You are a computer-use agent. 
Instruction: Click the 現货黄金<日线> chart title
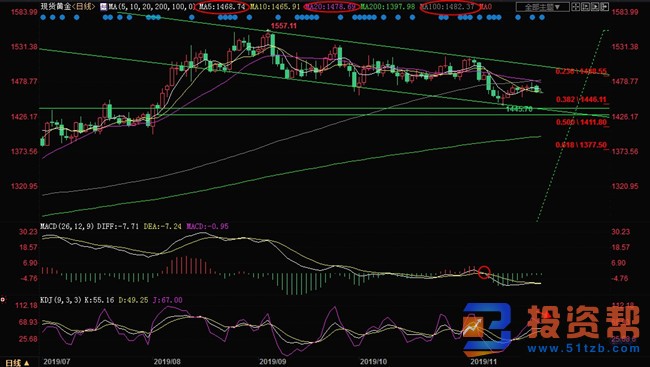tap(68, 7)
